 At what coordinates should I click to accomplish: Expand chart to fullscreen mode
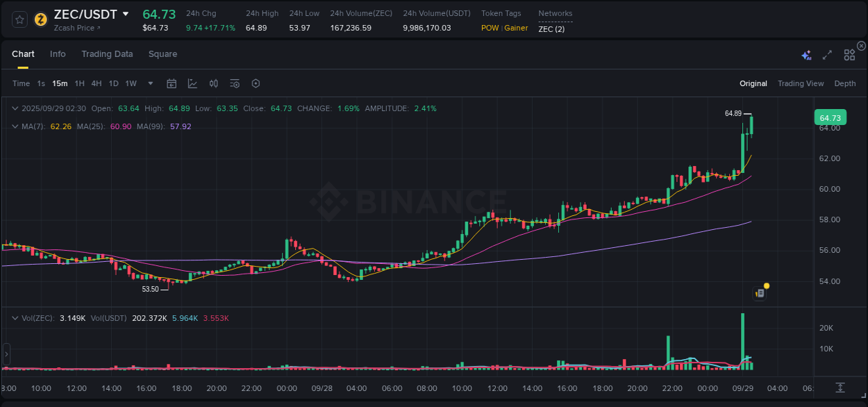[x=827, y=53]
